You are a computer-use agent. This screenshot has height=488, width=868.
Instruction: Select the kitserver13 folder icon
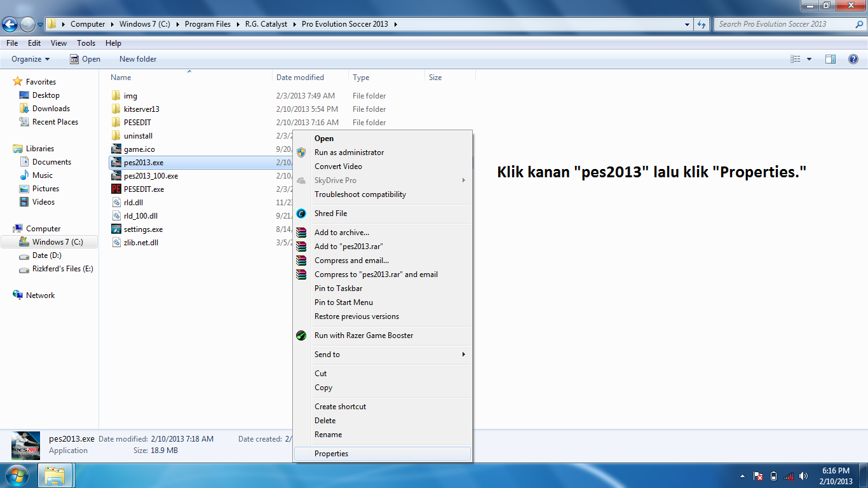coord(116,109)
